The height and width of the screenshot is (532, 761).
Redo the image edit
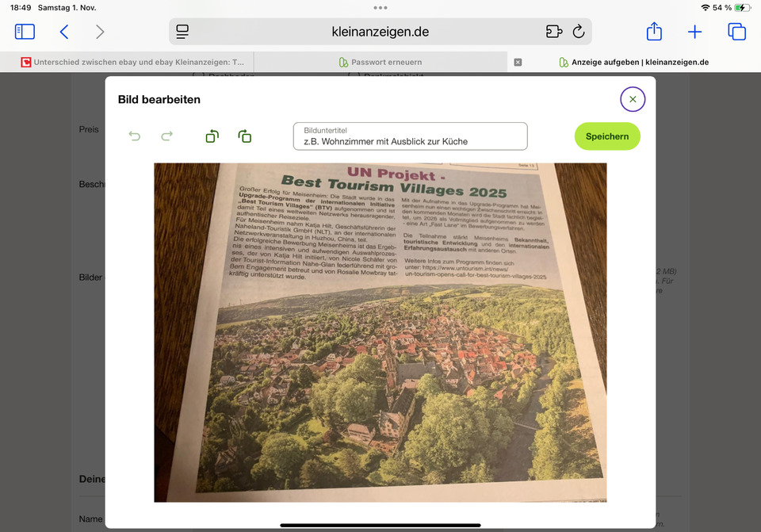166,136
